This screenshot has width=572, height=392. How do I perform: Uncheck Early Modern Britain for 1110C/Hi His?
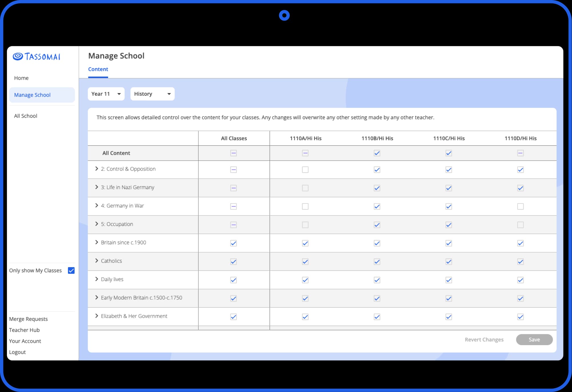(449, 299)
